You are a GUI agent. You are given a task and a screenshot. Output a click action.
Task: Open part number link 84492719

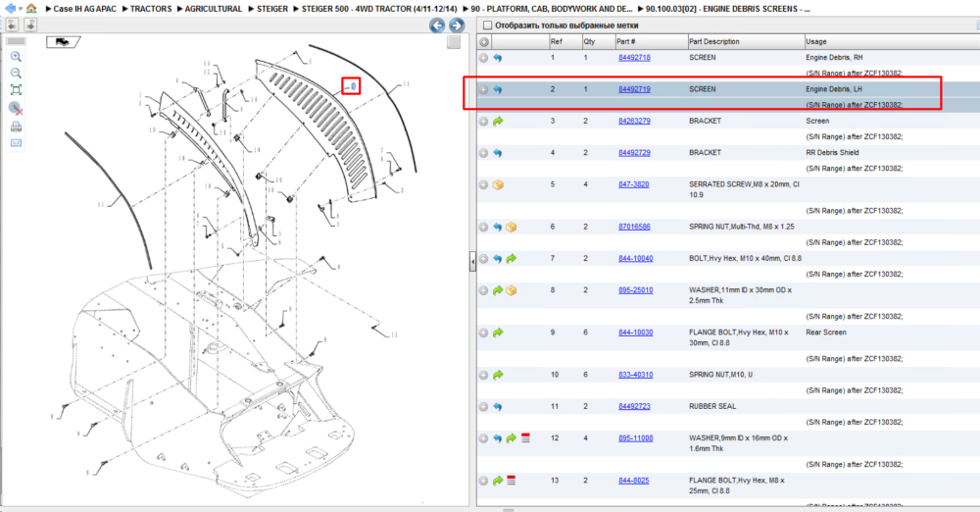[x=634, y=89]
